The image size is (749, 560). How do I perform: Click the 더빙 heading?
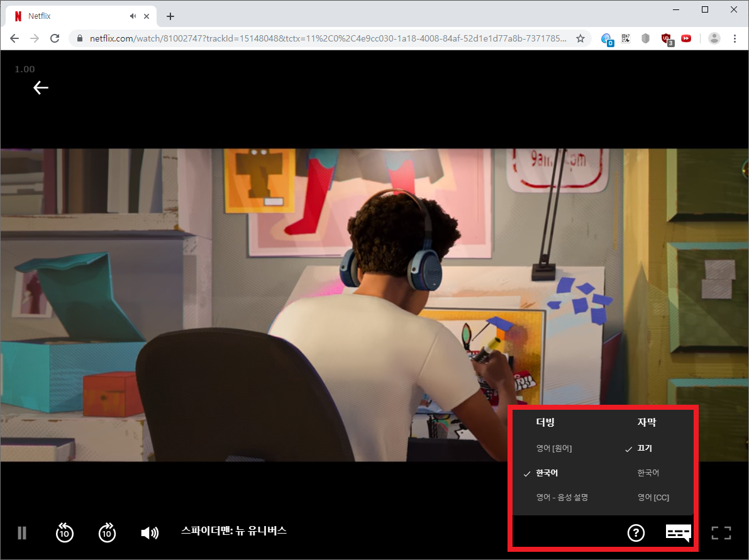[545, 422]
